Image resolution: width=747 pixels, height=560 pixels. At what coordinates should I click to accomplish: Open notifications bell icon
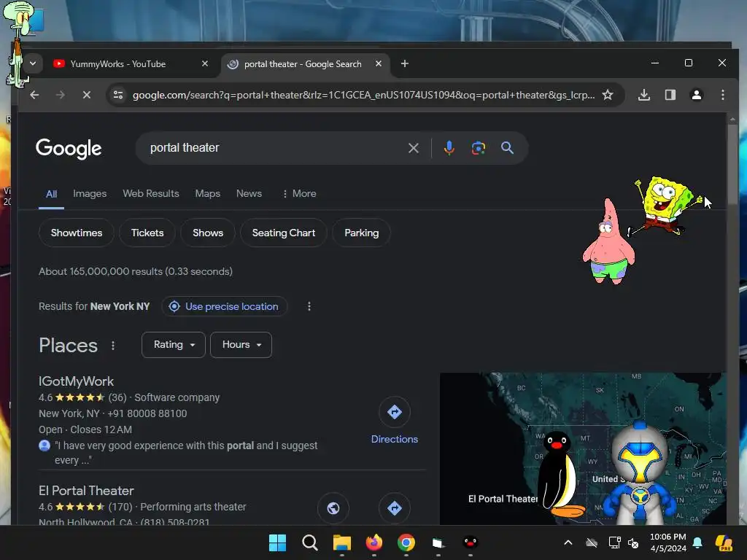(x=697, y=542)
